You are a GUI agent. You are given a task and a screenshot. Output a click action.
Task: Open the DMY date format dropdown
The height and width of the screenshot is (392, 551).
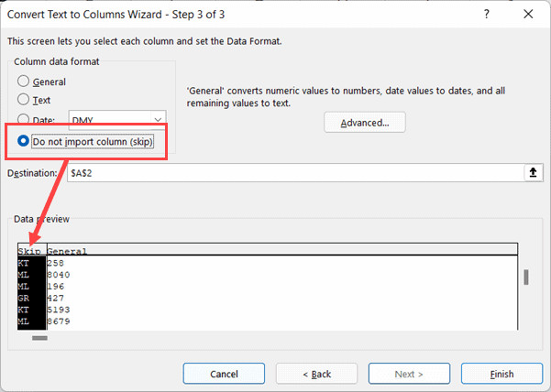pyautogui.click(x=159, y=120)
